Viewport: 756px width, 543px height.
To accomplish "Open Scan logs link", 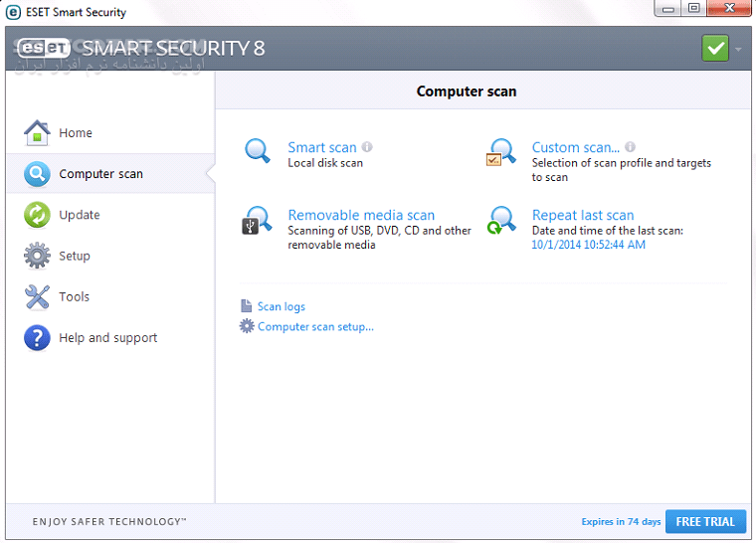I will 282,306.
